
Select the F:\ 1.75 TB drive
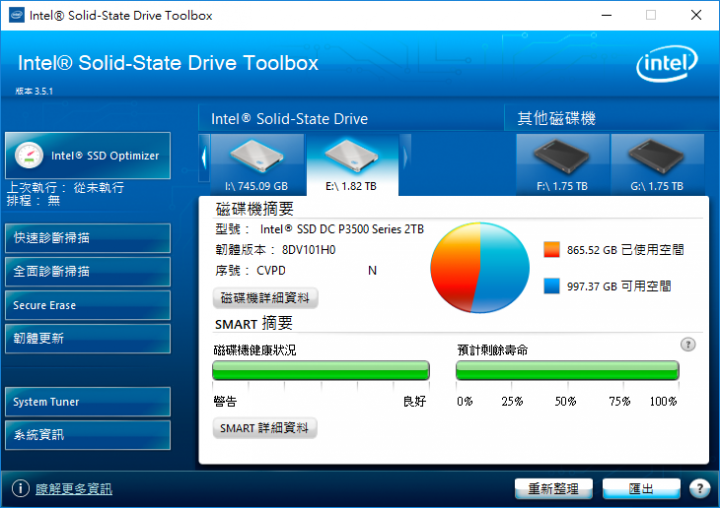(562, 165)
